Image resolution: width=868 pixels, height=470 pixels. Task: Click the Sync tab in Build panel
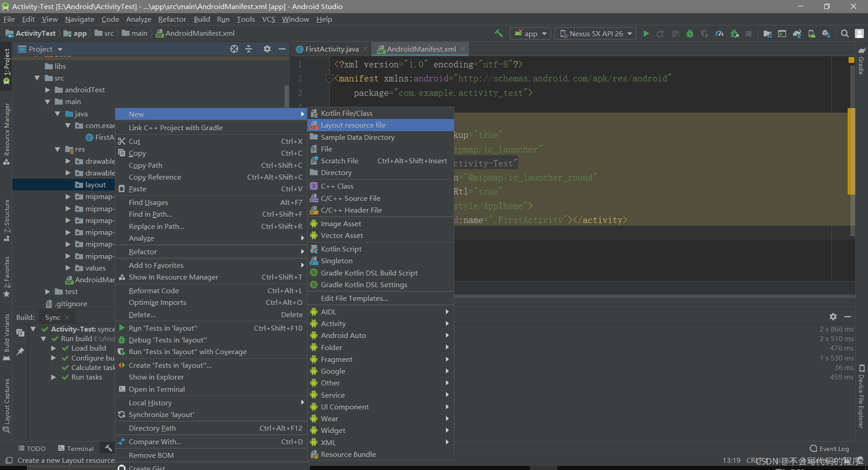pos(52,318)
